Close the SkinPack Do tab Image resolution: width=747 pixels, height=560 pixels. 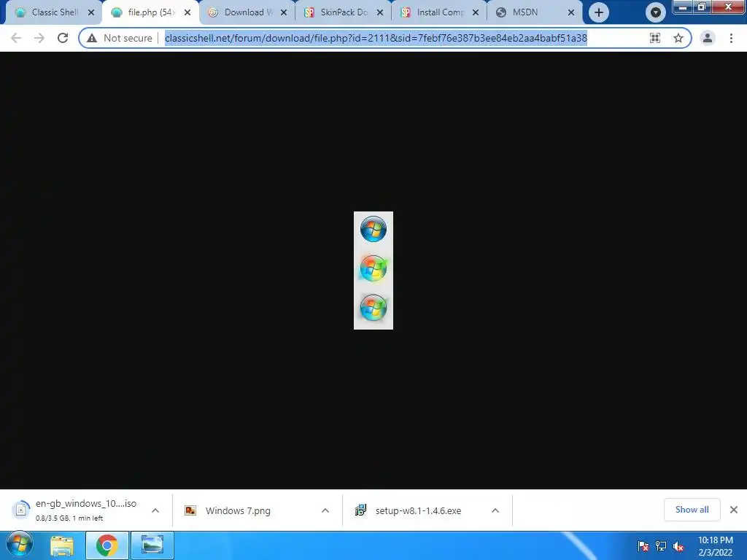(379, 12)
